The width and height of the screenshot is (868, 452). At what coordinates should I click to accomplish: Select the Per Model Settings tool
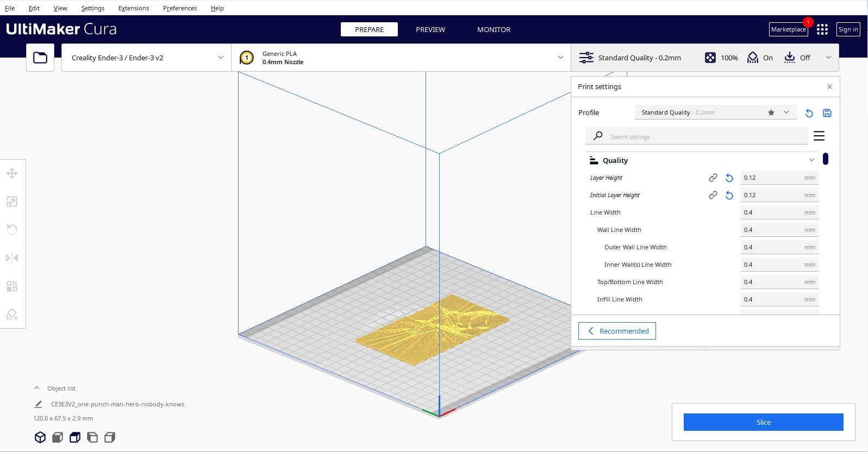click(12, 286)
